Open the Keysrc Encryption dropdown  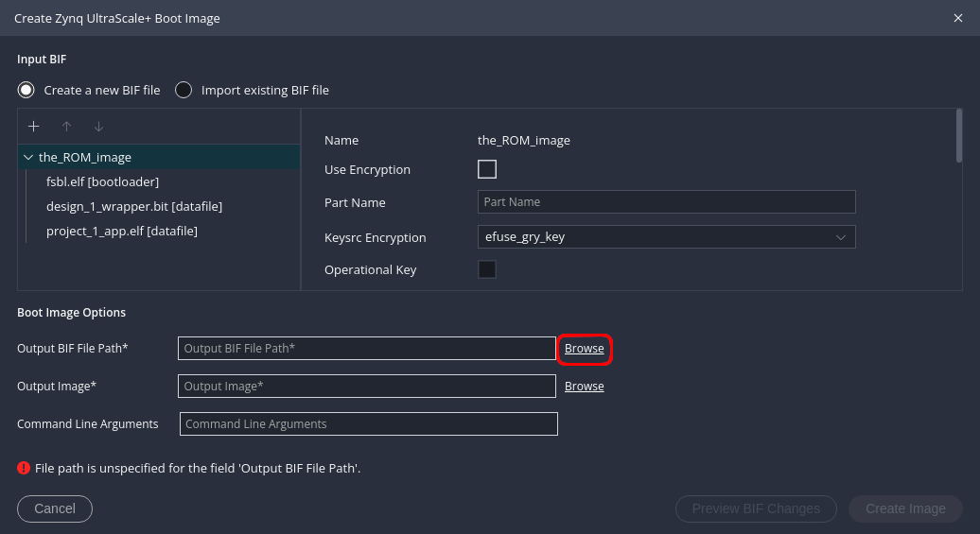666,237
